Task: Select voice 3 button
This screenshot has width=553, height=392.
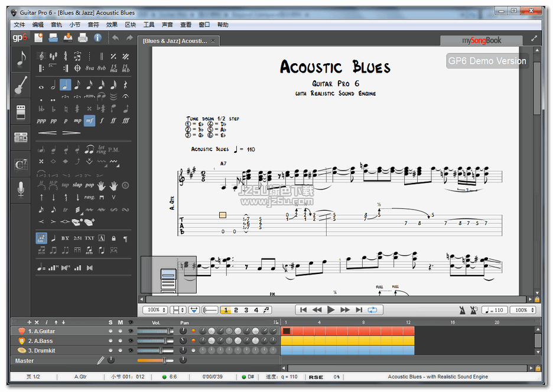Action: [x=246, y=310]
